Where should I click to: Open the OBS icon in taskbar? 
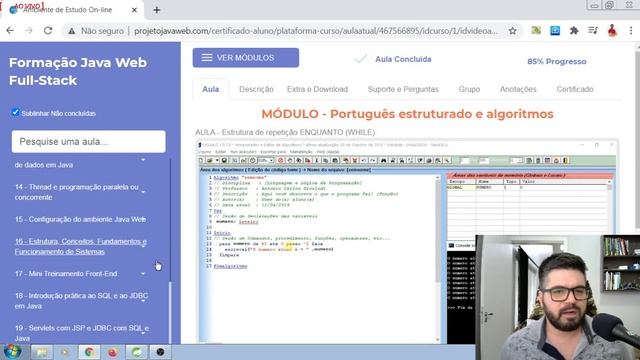[160, 352]
